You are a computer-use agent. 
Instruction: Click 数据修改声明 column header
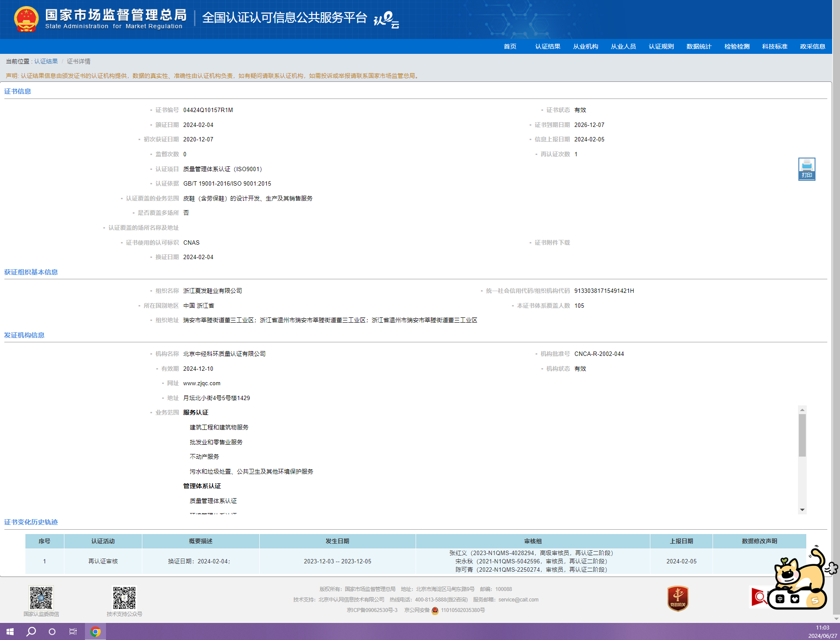coord(759,541)
